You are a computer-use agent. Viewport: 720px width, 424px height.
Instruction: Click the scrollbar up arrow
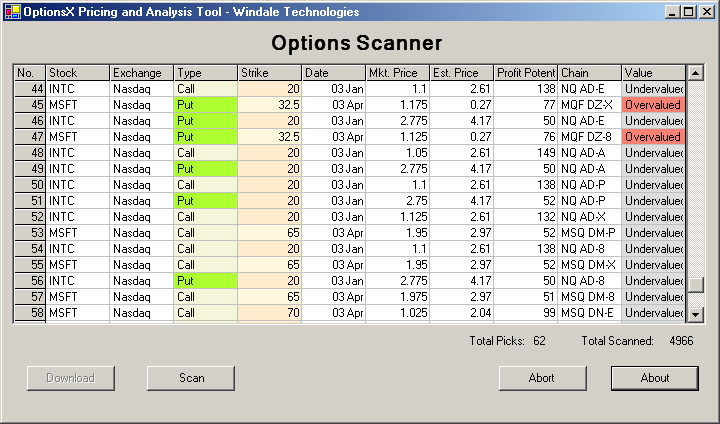[696, 73]
